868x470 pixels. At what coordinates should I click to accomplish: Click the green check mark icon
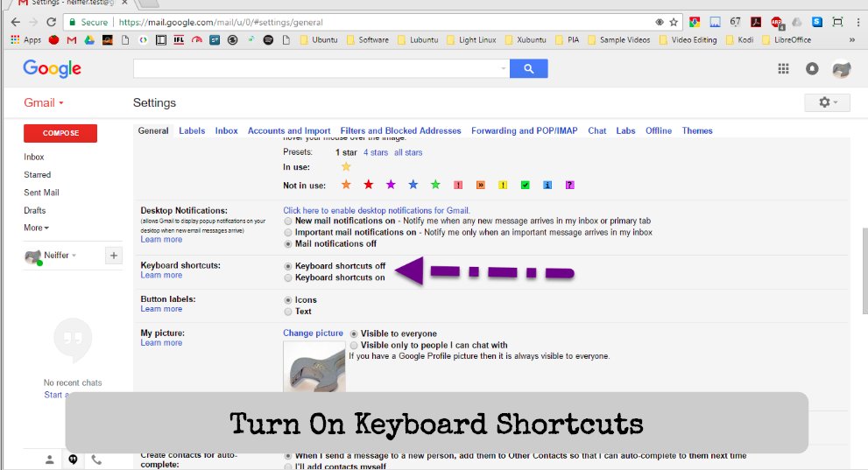point(525,186)
